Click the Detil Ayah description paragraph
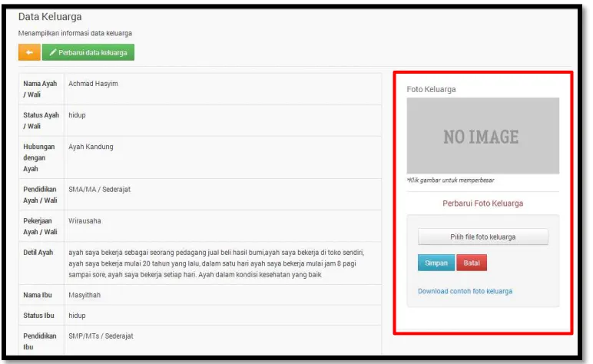This screenshot has width=593, height=364. pos(217,263)
